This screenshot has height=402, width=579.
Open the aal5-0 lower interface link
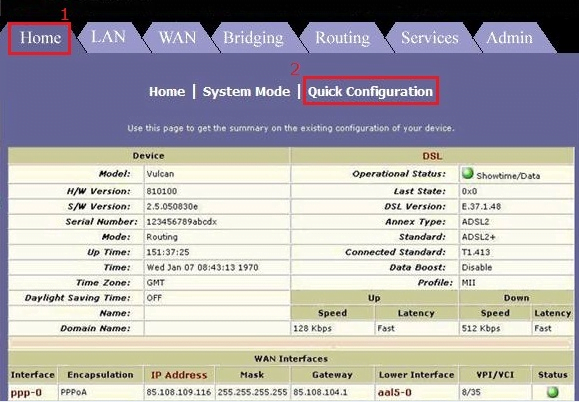click(x=394, y=392)
